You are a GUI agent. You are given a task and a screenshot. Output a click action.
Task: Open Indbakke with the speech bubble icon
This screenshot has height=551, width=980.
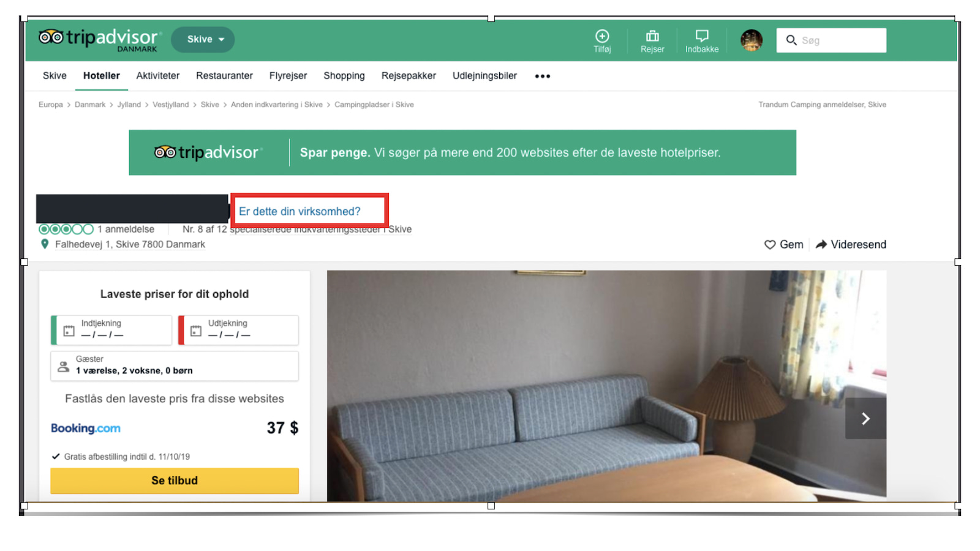coord(701,36)
